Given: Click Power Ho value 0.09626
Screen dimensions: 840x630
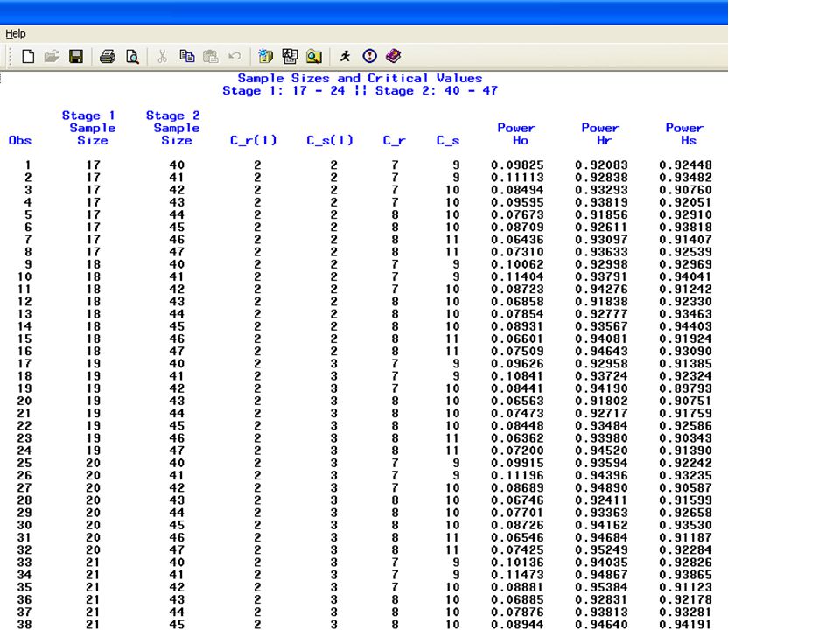Looking at the screenshot, I should [517, 364].
